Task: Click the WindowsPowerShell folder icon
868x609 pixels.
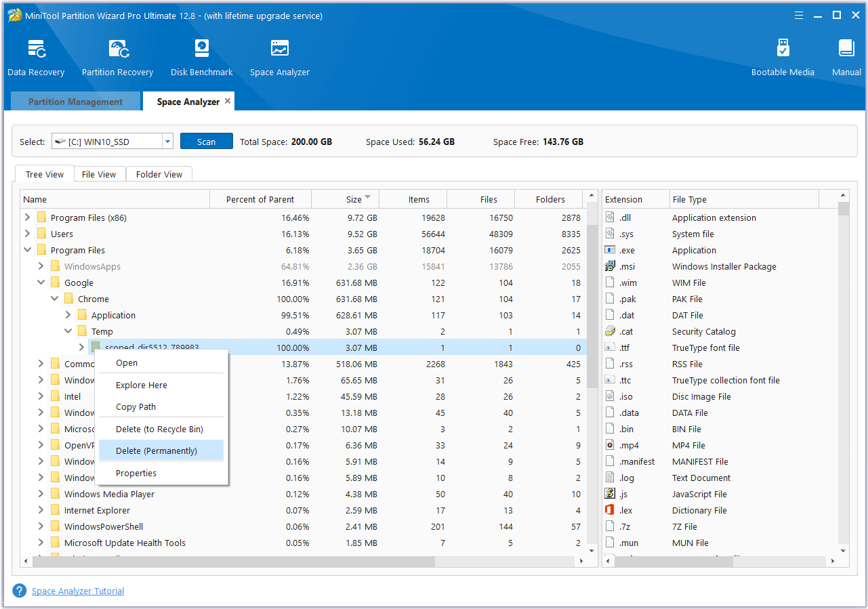Action: click(x=55, y=526)
